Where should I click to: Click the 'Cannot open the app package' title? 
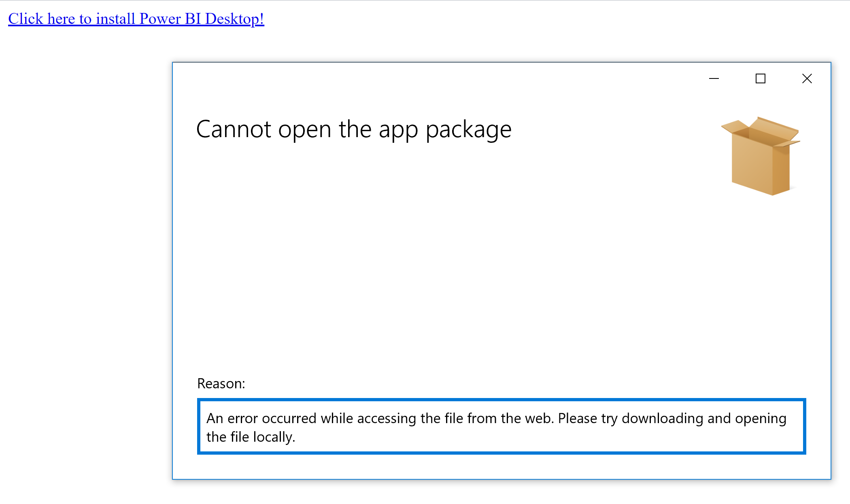coord(354,129)
